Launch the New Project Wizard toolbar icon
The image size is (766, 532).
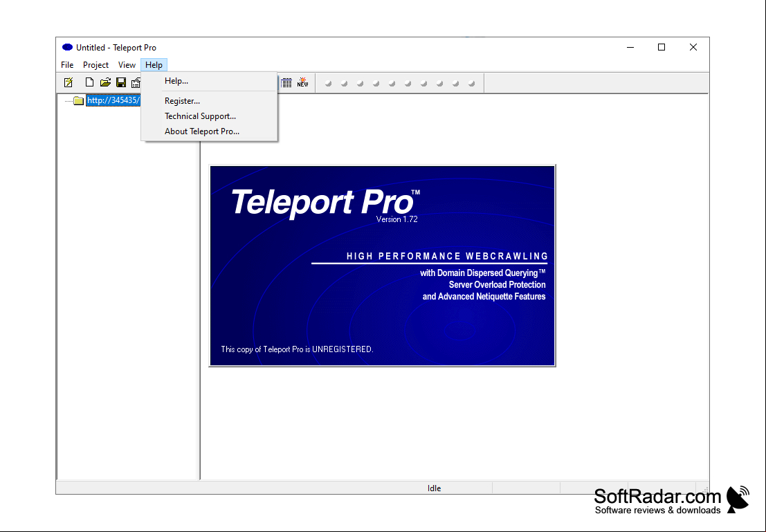[x=69, y=82]
